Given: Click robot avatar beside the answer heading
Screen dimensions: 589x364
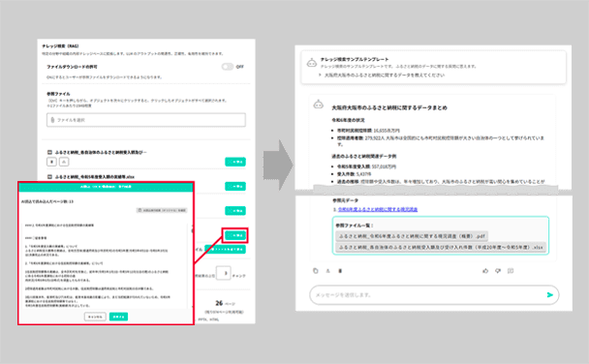Looking at the screenshot, I should click(x=318, y=105).
